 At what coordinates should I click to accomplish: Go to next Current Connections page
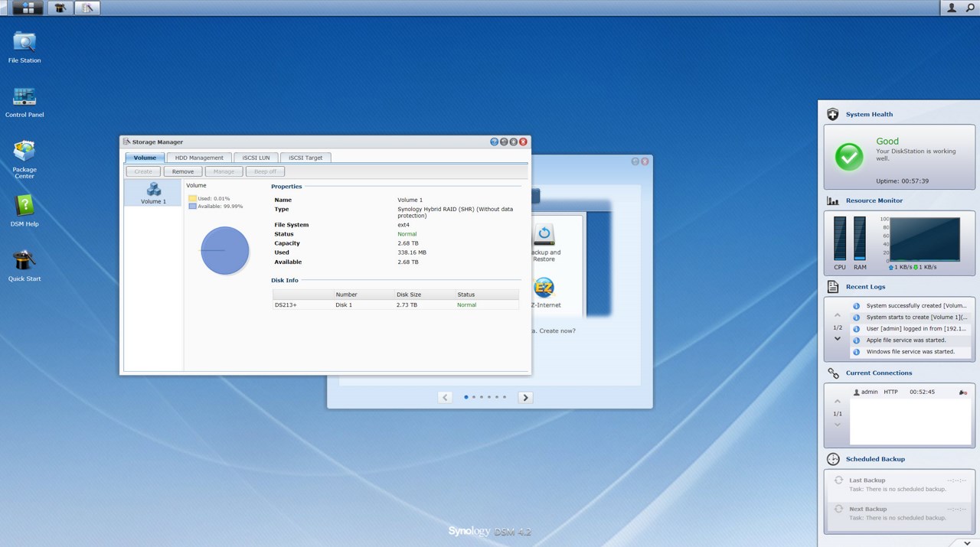pyautogui.click(x=838, y=425)
